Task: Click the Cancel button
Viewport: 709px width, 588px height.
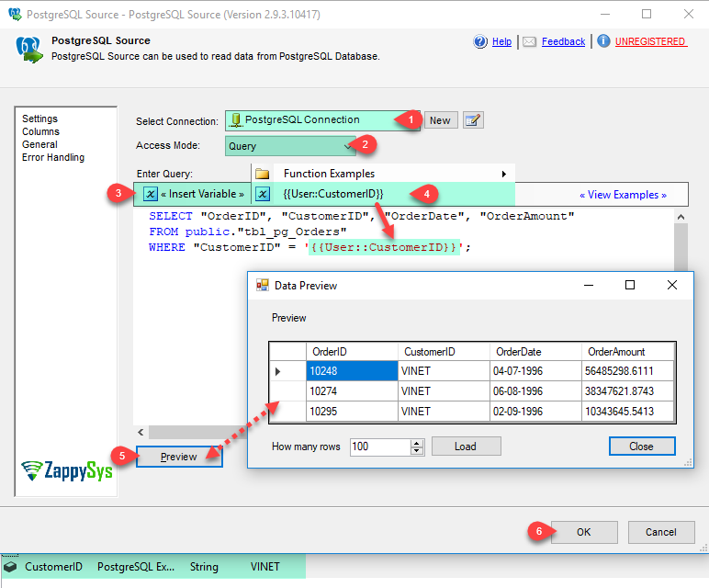Action: pyautogui.click(x=661, y=532)
